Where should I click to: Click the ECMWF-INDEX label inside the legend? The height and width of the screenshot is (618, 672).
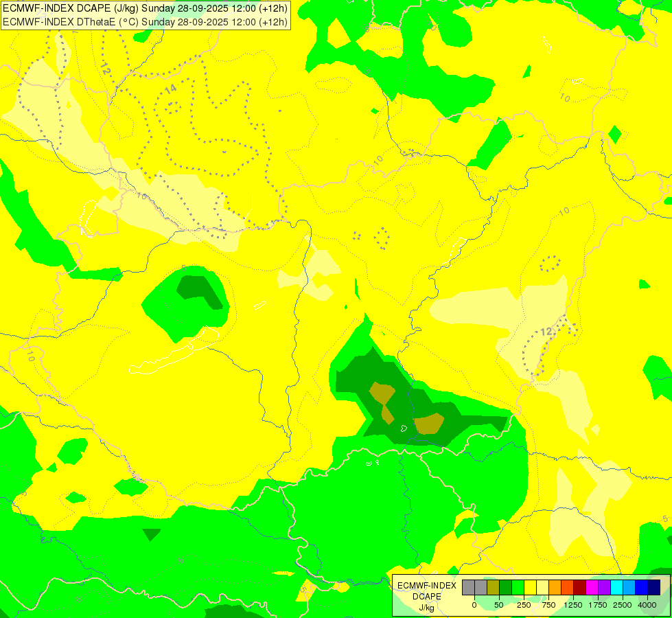pos(427,586)
